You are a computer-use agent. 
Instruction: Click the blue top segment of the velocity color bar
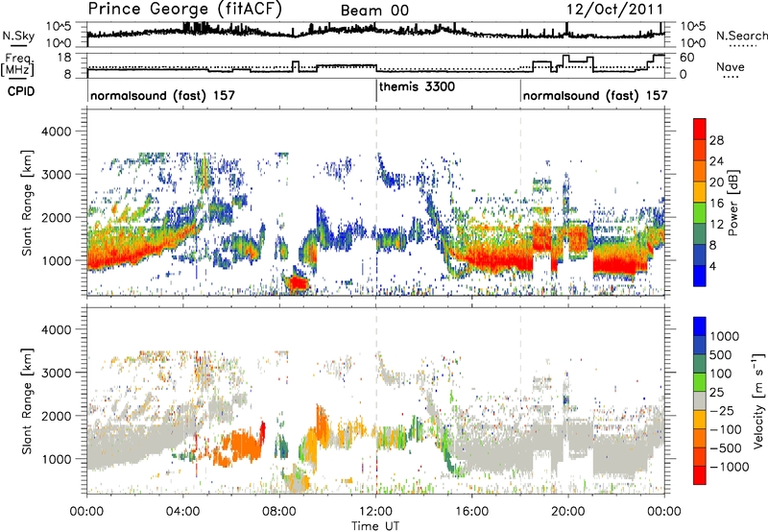[700, 326]
